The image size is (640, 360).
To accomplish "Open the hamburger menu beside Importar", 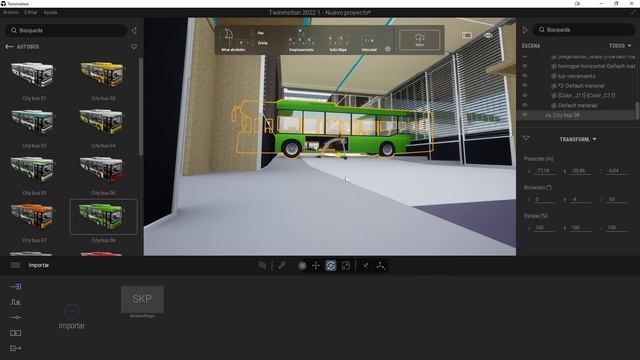I will click(x=16, y=265).
